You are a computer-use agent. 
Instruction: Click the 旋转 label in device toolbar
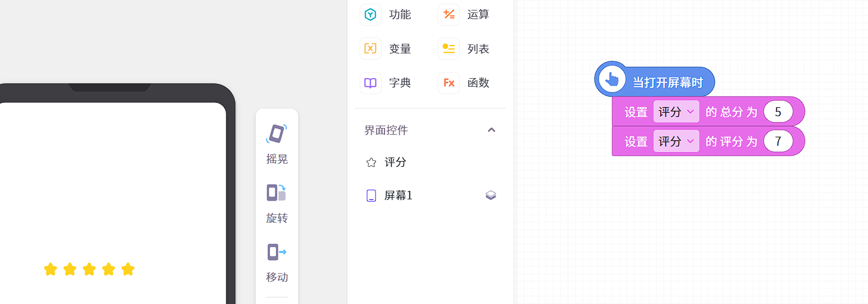[x=277, y=218]
